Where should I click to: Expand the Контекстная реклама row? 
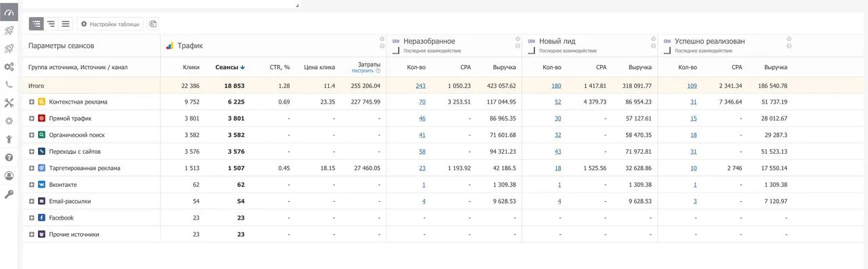pyautogui.click(x=31, y=102)
